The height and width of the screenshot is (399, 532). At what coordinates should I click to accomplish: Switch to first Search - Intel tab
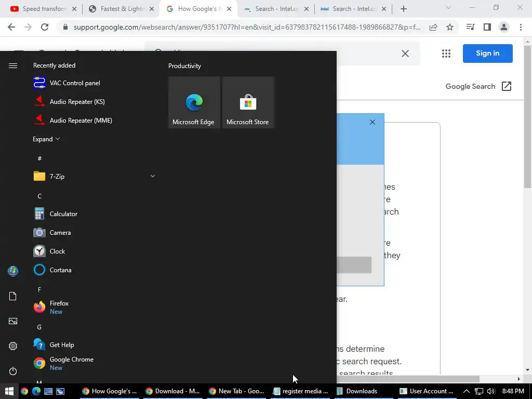[276, 9]
